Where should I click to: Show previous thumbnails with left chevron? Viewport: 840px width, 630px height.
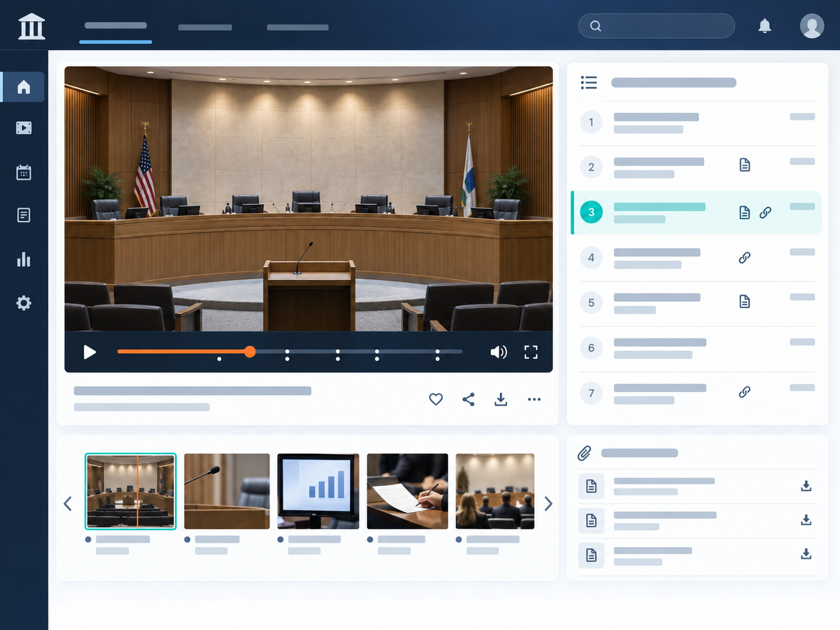pos(68,504)
